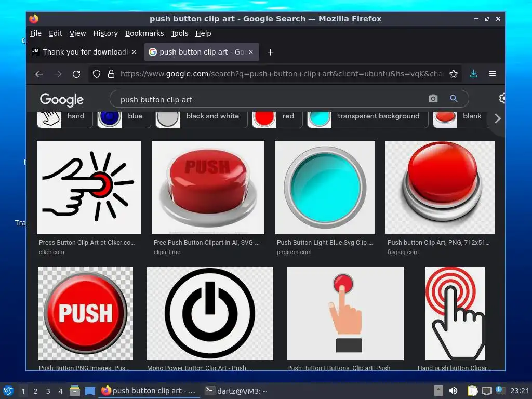Open the File menu
Image resolution: width=532 pixels, height=399 pixels.
pyautogui.click(x=36, y=33)
